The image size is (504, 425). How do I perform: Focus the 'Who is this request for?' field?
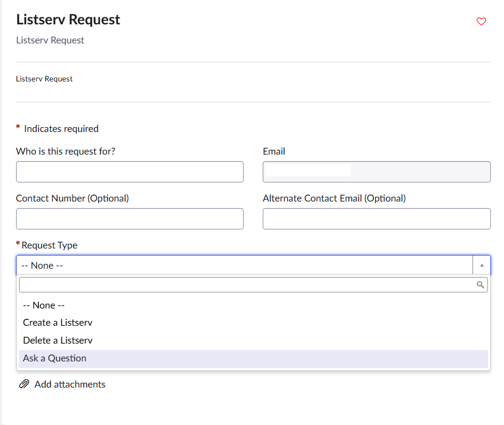point(130,172)
